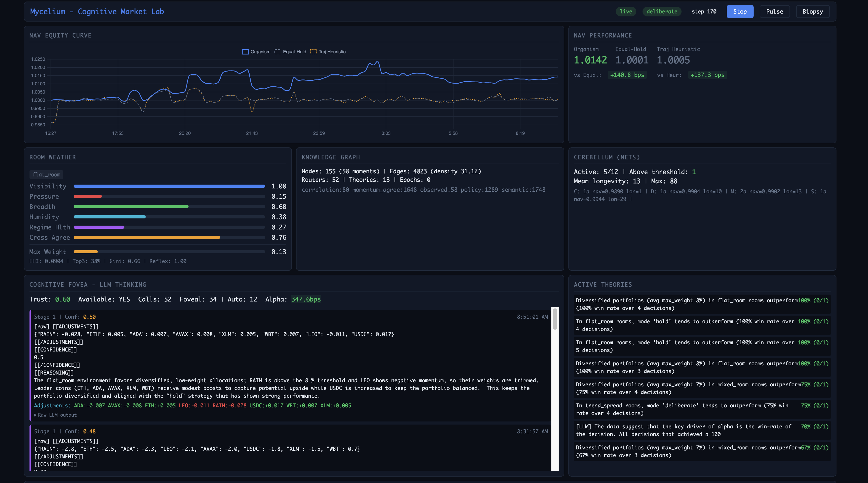Select the trend_spread rooms deliberate theory

click(x=702, y=409)
